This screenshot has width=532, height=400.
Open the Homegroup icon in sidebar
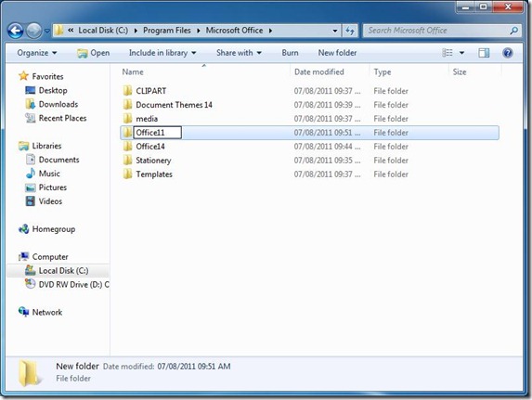[x=24, y=229]
